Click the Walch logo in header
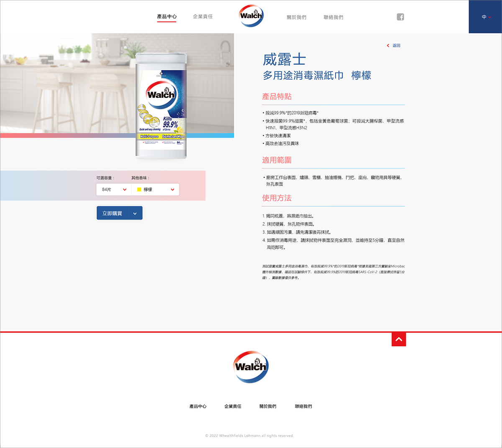Image resolution: width=502 pixels, height=448 pixels. click(x=251, y=16)
